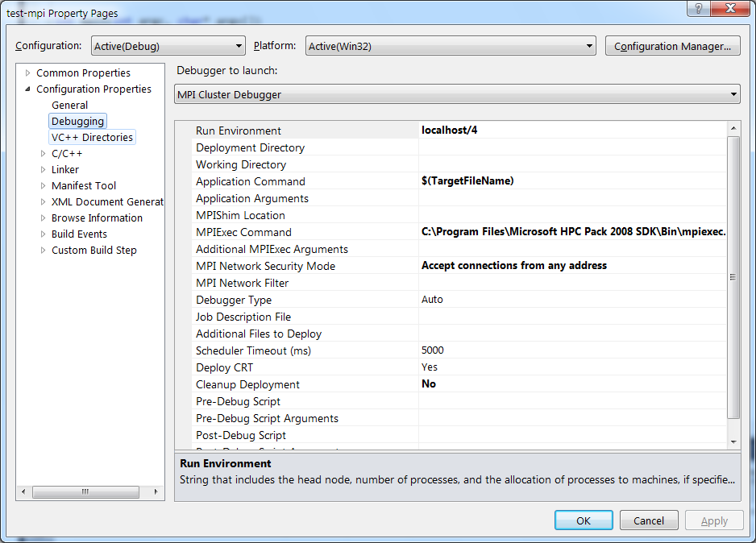756x543 pixels.
Task: Select the Linker tree label
Action: pyautogui.click(x=65, y=170)
